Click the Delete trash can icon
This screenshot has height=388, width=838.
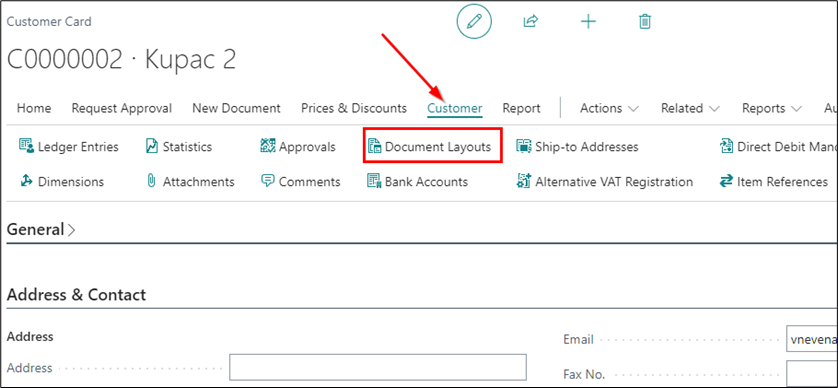[x=645, y=22]
